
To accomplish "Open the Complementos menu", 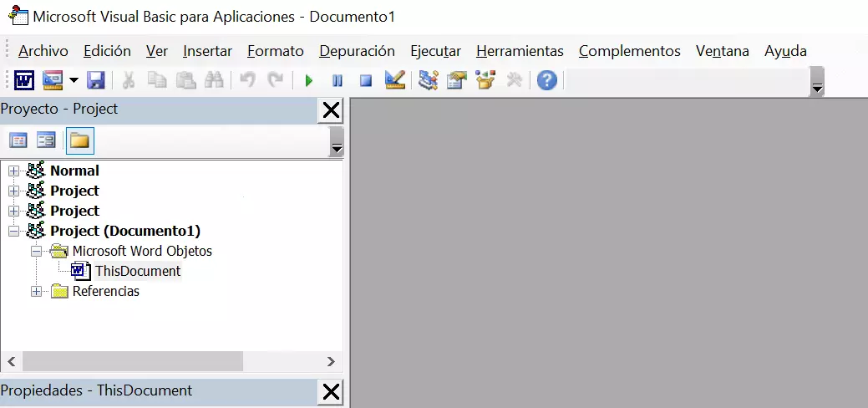I will coord(630,51).
